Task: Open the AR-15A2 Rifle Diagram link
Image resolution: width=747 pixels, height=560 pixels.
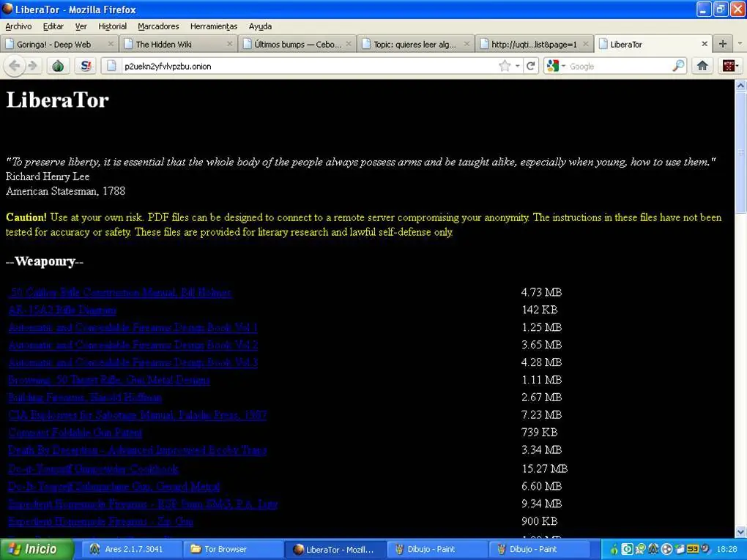Action: tap(62, 310)
